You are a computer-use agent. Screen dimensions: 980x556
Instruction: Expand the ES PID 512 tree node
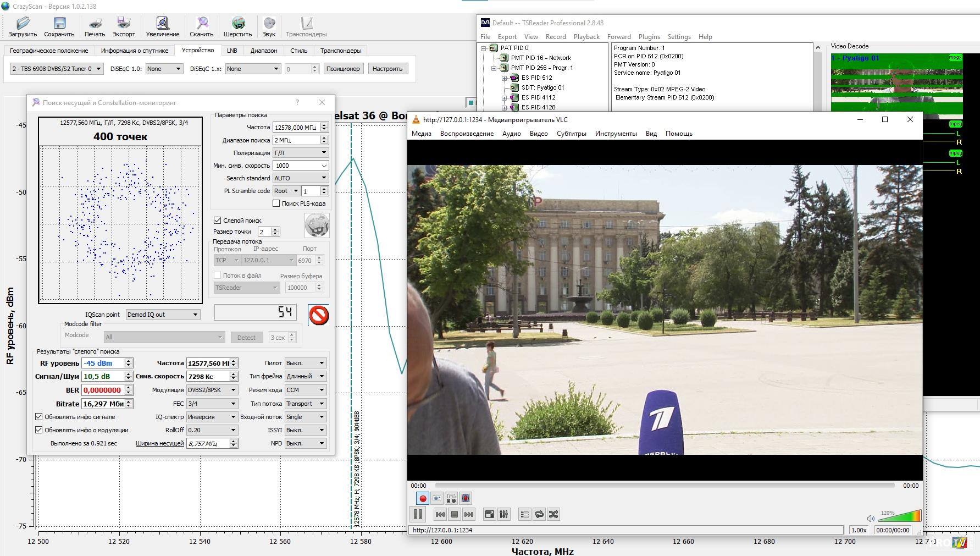click(504, 78)
